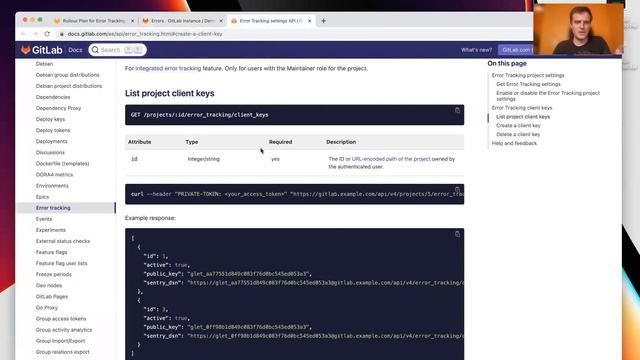Viewport: 640px width, 360px height.
Task: Open Dependencies in sidebar
Action: (x=53, y=97)
